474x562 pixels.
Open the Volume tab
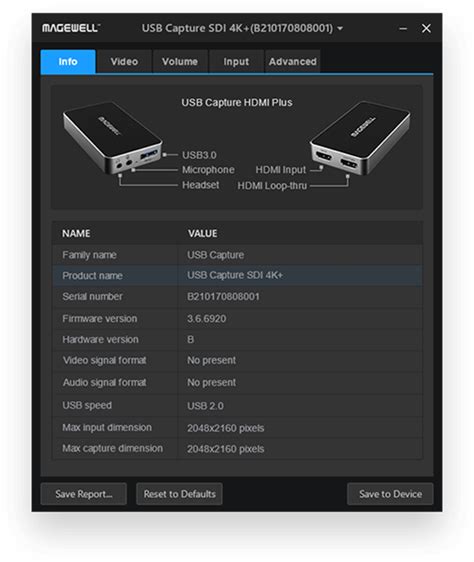[180, 62]
